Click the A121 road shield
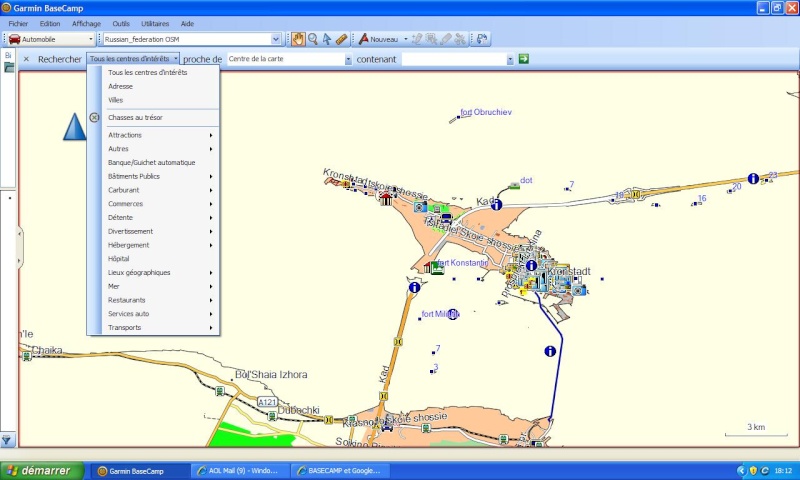Viewport: 800px width, 480px height. click(267, 402)
